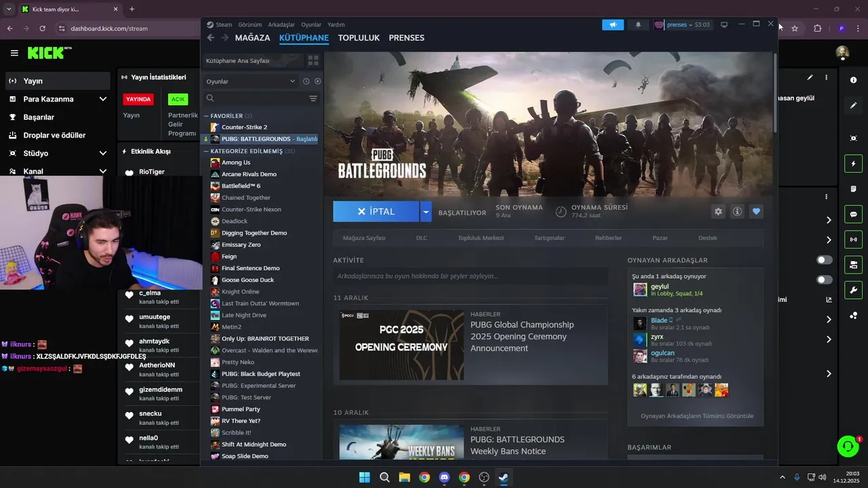The width and height of the screenshot is (868, 488).
Task: Go forward in Steam navigation
Action: pos(224,38)
